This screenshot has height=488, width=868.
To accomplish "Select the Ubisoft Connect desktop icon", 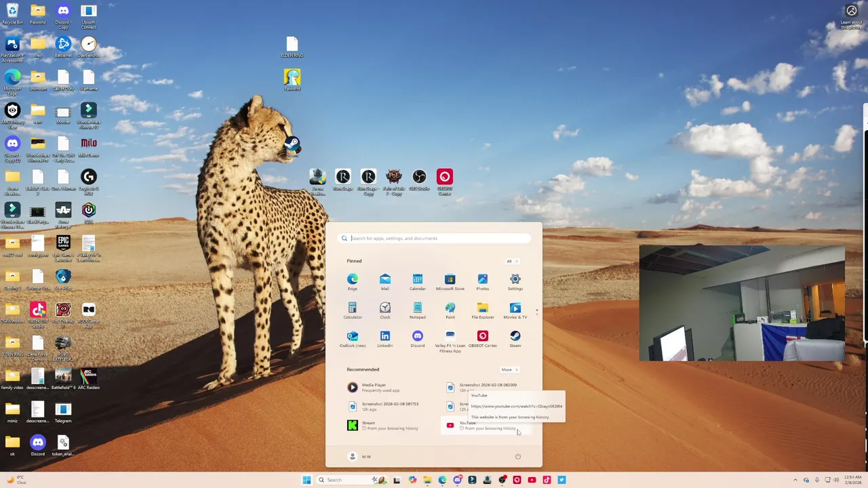I will click(x=89, y=16).
